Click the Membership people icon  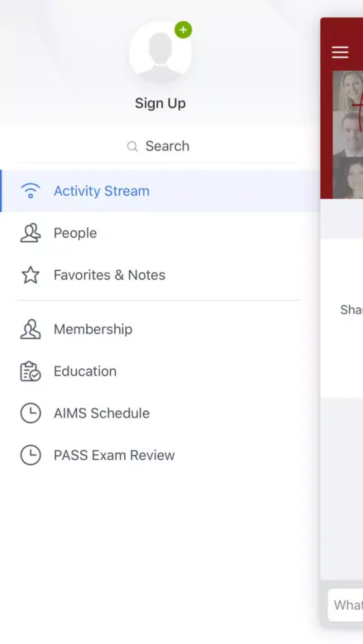[x=30, y=329]
